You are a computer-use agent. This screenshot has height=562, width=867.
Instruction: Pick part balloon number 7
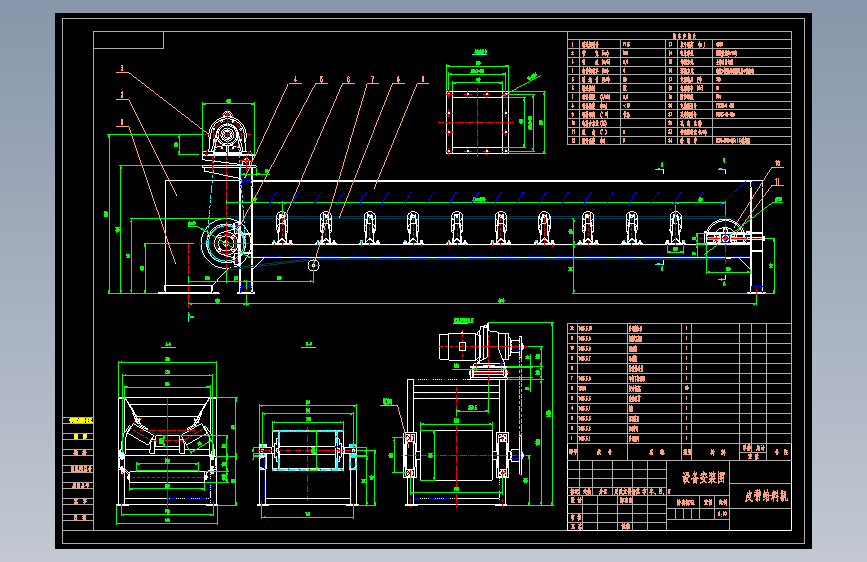tap(372, 80)
